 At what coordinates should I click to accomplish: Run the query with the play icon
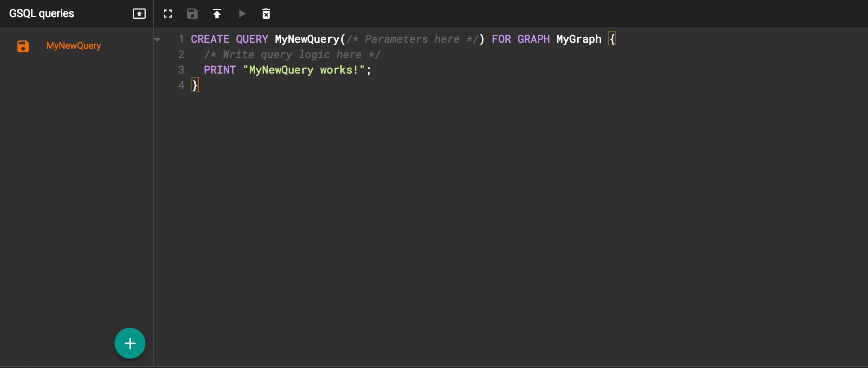(x=242, y=14)
